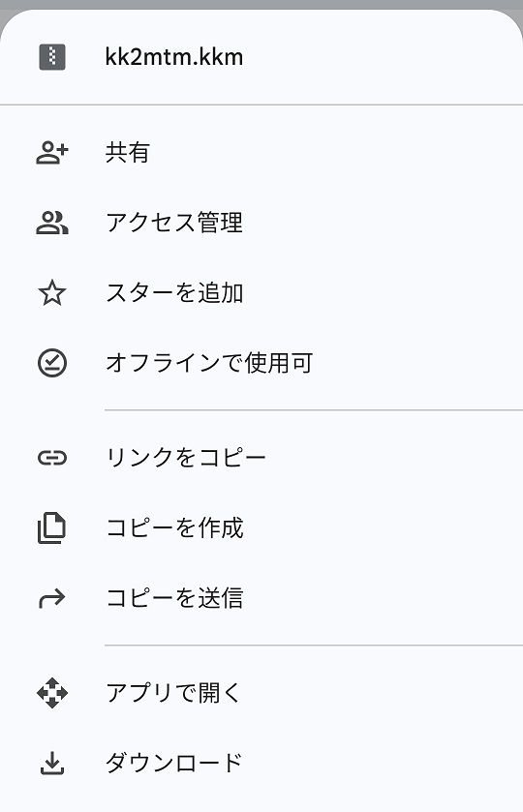Tap the add-person icon for 共有
This screenshot has width=523, height=812.
[x=52, y=153]
